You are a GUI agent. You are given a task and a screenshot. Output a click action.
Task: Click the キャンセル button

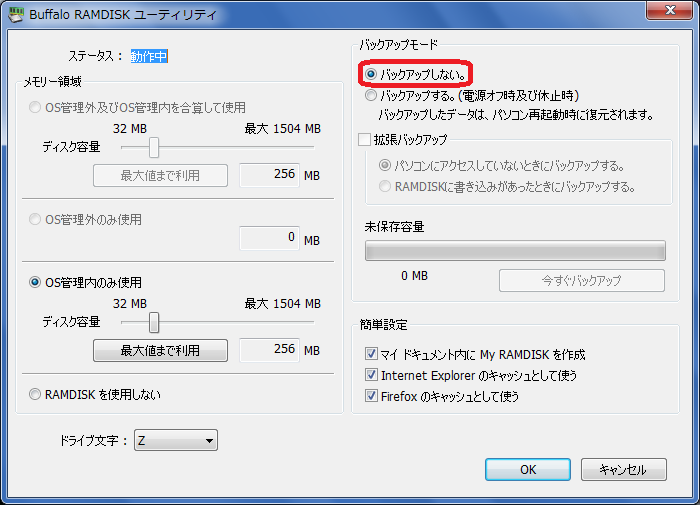click(624, 469)
